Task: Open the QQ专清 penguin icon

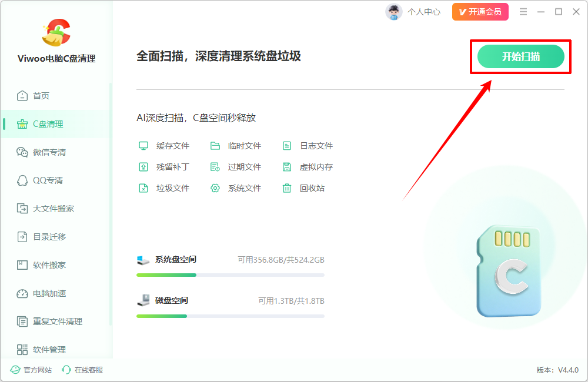Action: [22, 180]
